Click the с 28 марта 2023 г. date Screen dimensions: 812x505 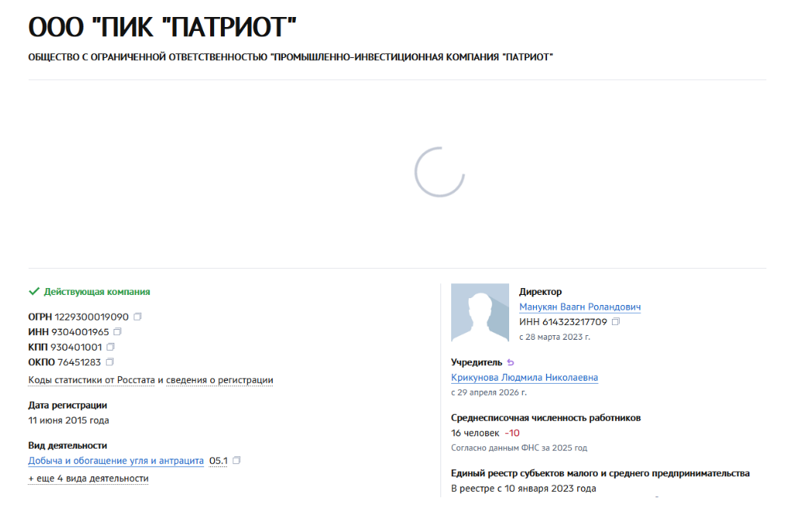click(x=555, y=337)
